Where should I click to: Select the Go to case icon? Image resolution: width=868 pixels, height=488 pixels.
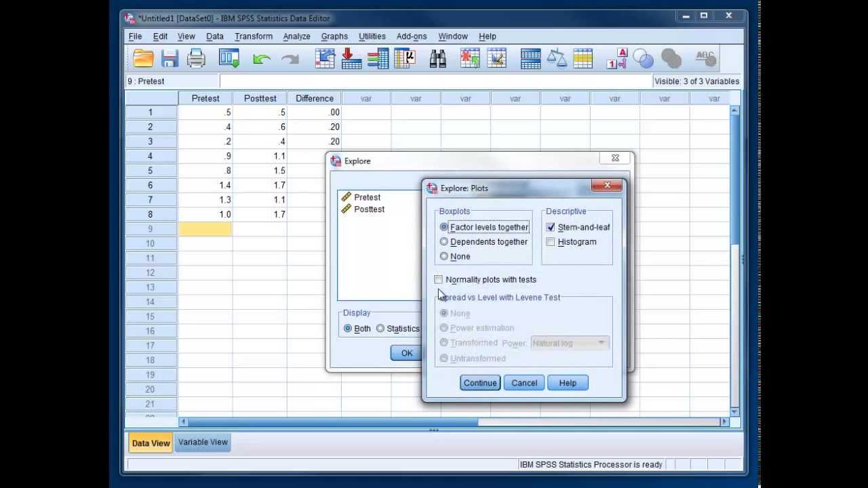325,59
